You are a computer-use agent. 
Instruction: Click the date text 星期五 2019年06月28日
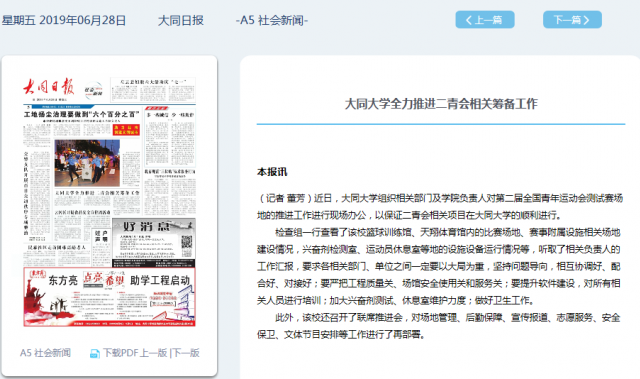coord(64,20)
